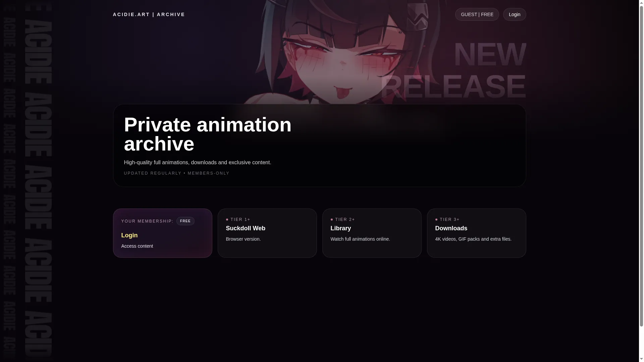Image resolution: width=644 pixels, height=362 pixels.
Task: Click the "High-quality full animations" description text
Action: coord(198,163)
